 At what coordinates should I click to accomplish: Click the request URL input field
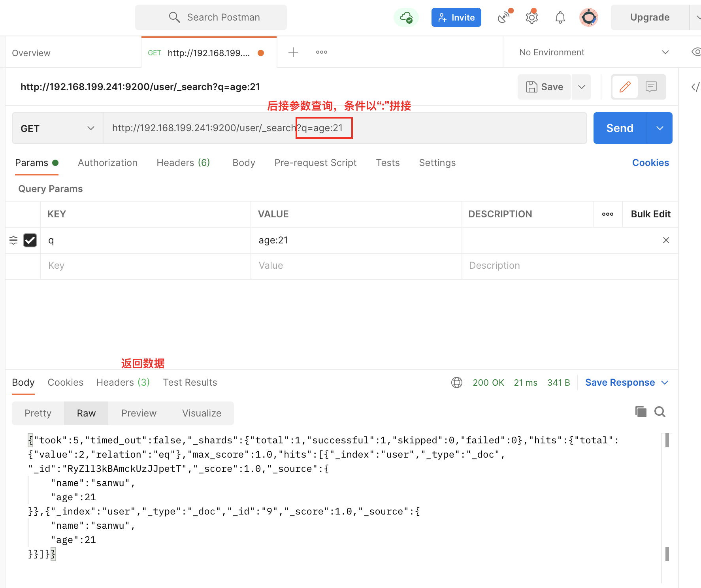click(345, 128)
